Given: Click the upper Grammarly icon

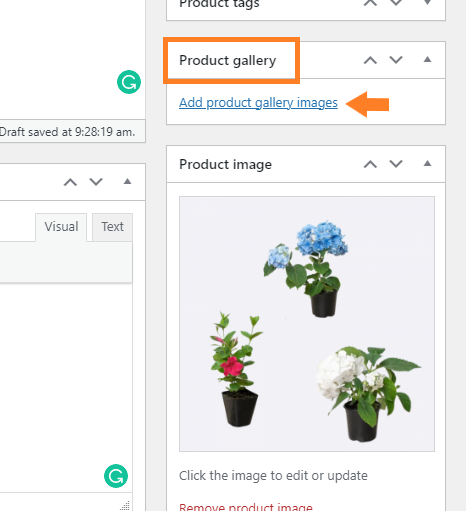Looking at the screenshot, I should (129, 82).
